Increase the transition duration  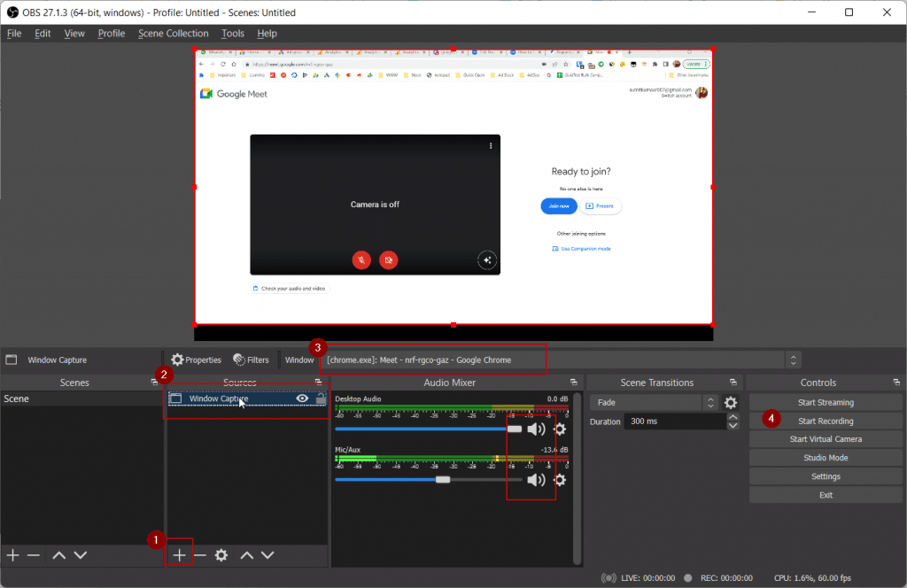(733, 417)
